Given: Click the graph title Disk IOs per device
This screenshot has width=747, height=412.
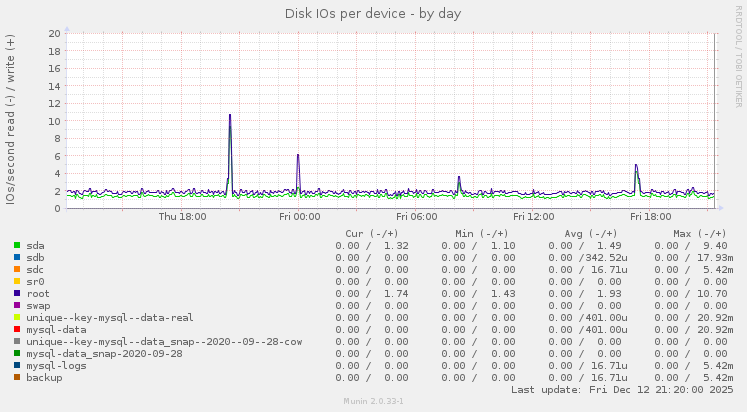Looking at the screenshot, I should (x=373, y=13).
